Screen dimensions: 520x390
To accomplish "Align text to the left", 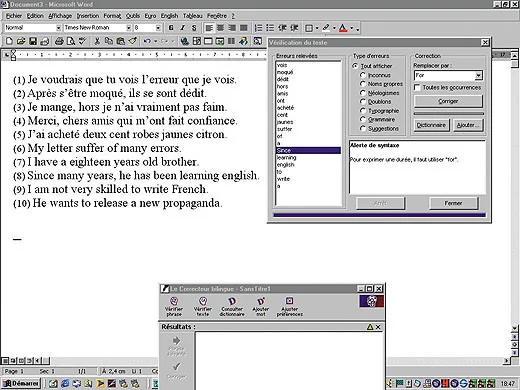I will point(209,28).
